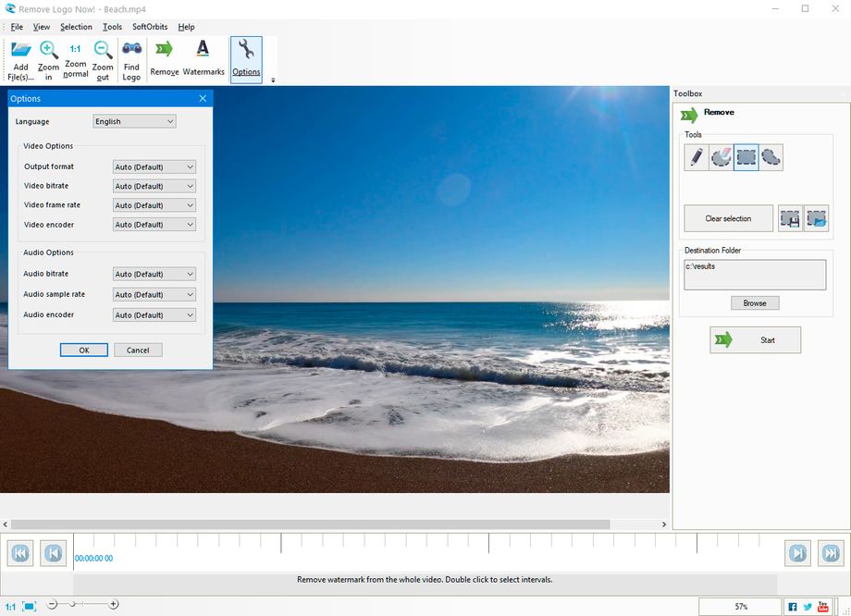Open the SoftOrbits menu

149,27
